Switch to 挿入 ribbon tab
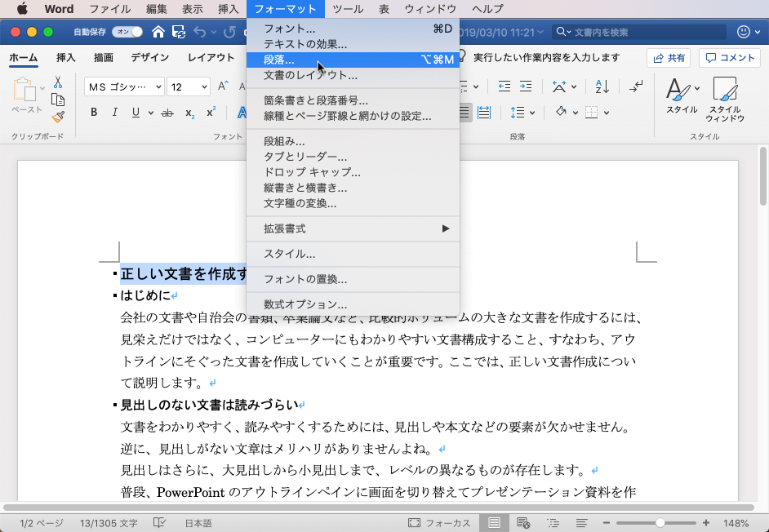 point(66,58)
